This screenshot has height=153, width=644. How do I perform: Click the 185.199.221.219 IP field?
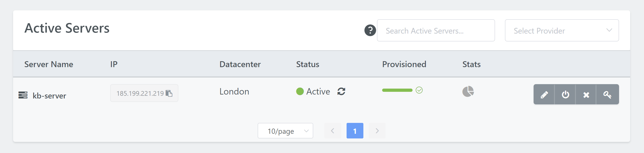144,93
